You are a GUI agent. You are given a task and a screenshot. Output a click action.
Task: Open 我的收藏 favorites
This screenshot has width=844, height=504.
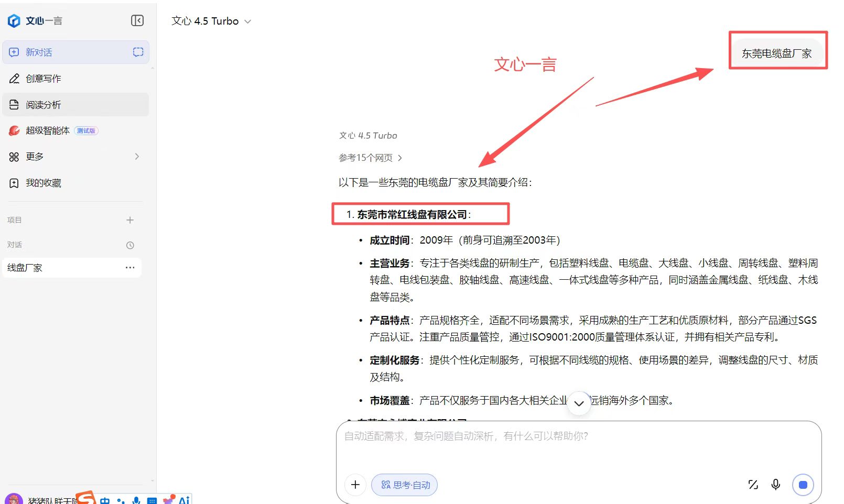(x=76, y=183)
